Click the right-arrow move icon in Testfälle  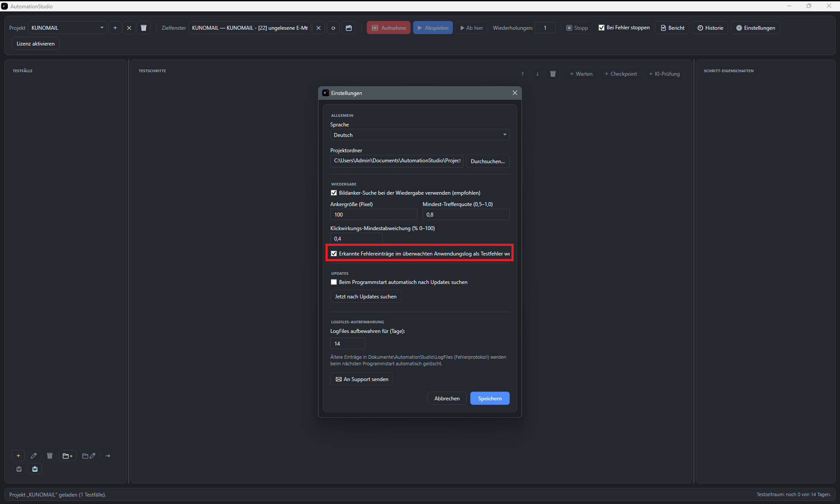[108, 455]
